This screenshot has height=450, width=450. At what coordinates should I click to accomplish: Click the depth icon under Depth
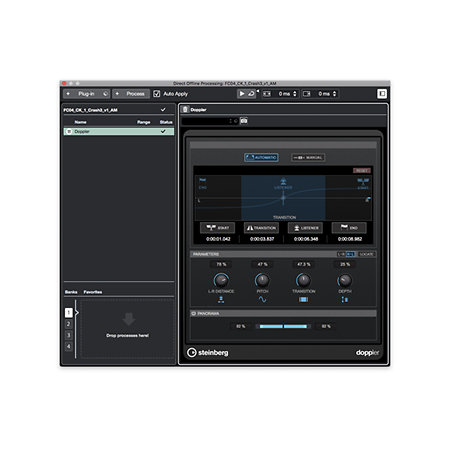point(345,300)
